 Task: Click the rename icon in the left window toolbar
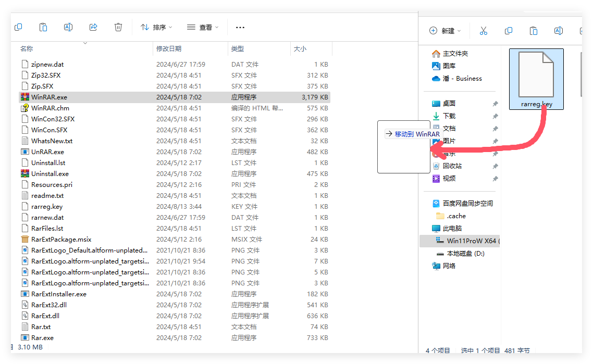(68, 27)
